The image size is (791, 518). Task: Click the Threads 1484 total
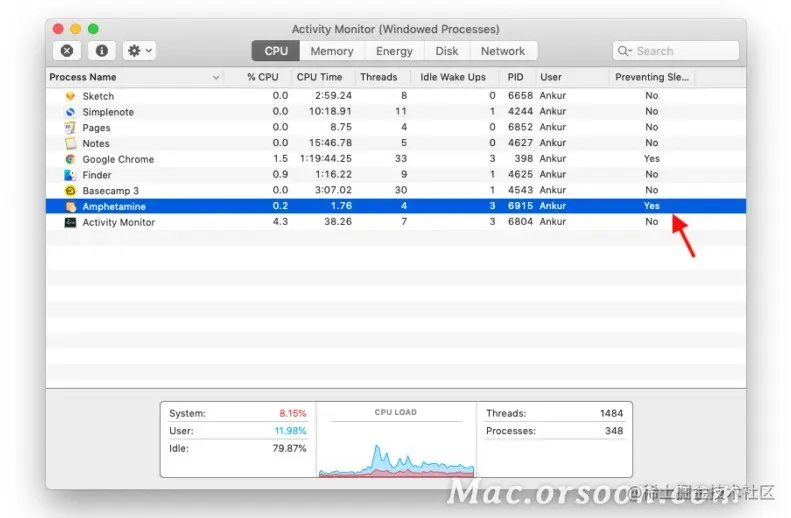point(611,413)
